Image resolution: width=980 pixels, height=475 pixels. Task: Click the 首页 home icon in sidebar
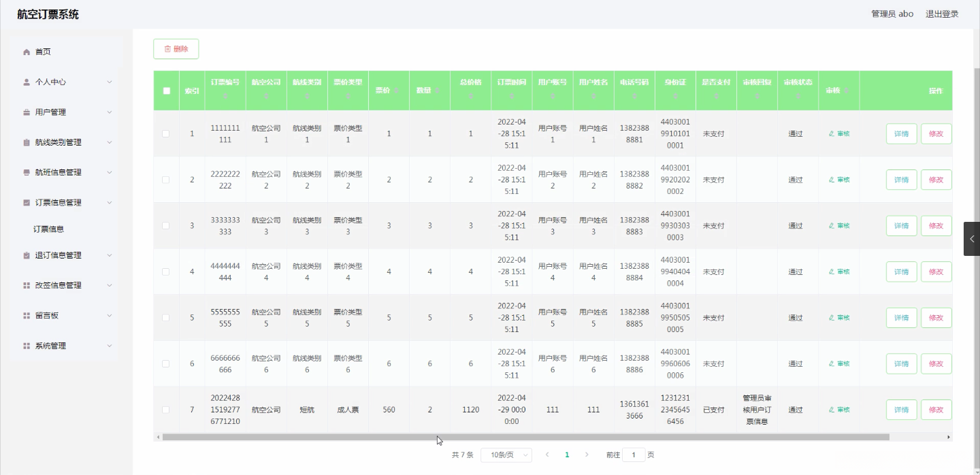pyautogui.click(x=27, y=52)
